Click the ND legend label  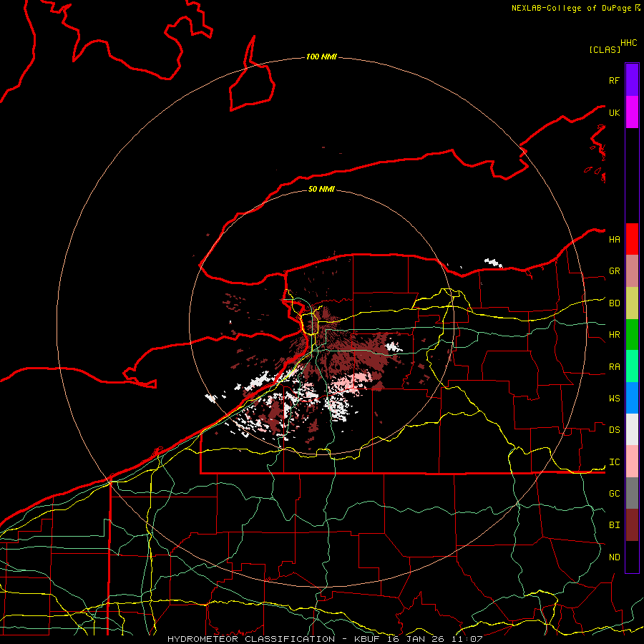tap(614, 557)
